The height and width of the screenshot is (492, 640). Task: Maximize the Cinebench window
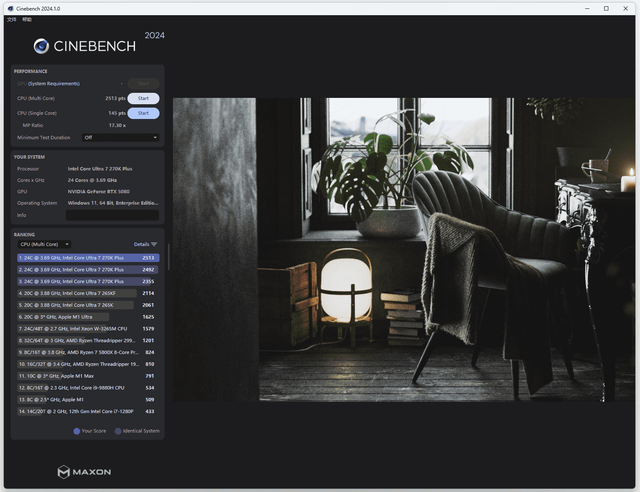click(x=607, y=9)
